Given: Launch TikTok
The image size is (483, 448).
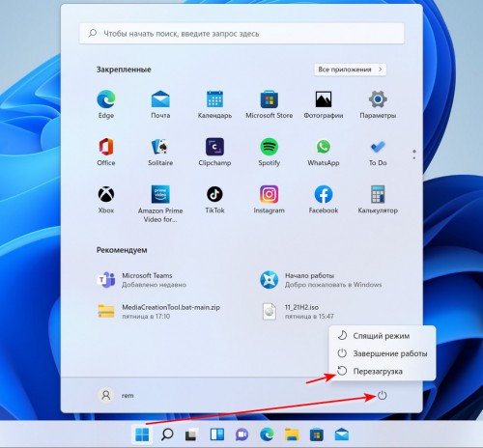Looking at the screenshot, I should coord(214,199).
